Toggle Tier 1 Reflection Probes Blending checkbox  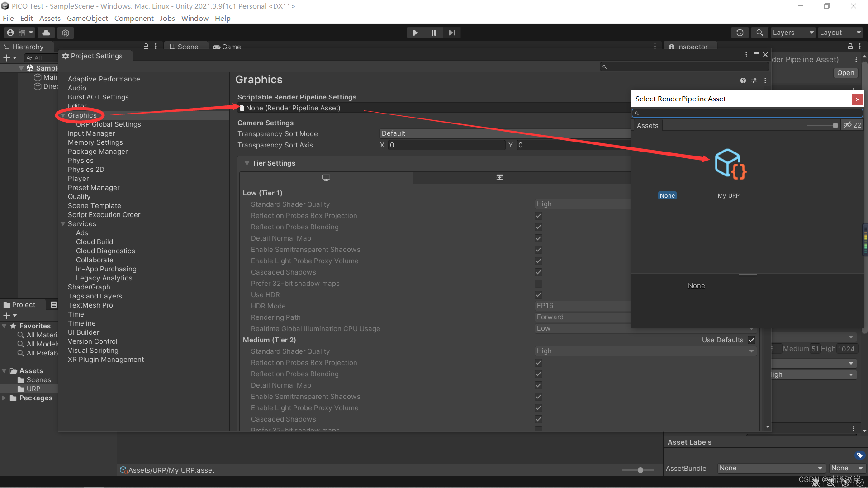[x=538, y=227]
